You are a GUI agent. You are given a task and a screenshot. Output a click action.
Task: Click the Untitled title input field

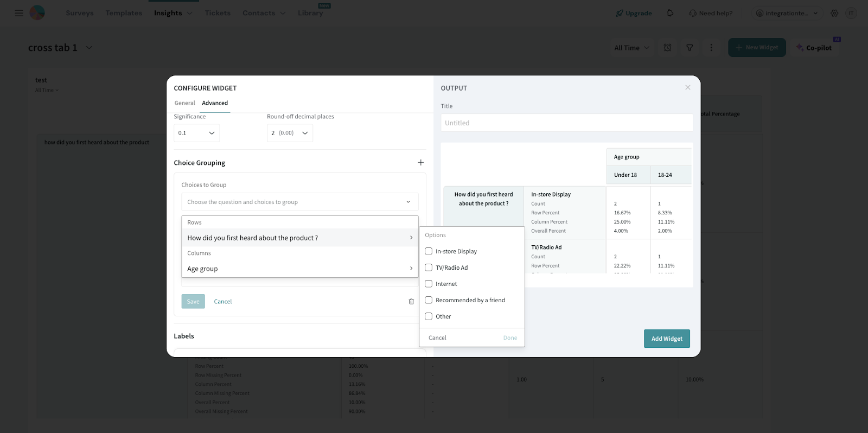click(x=566, y=123)
